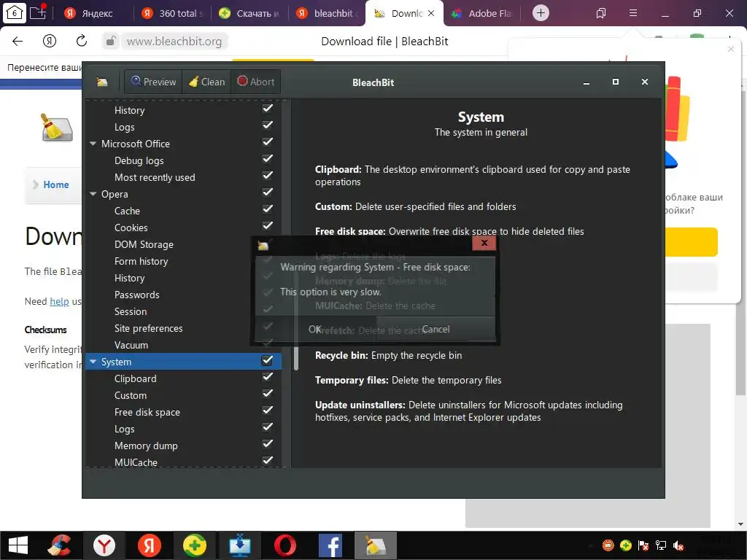Switch to the Adobe Fla browser tab
The width and height of the screenshot is (747, 560).
point(481,13)
